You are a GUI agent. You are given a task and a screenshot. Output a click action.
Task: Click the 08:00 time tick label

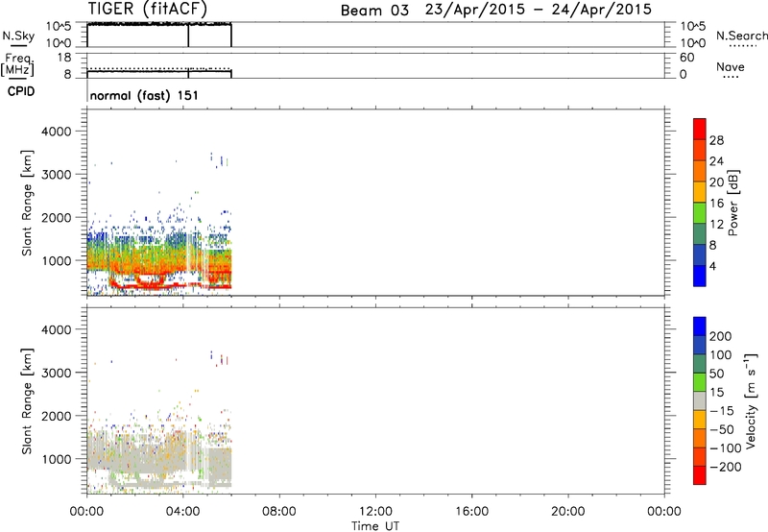coord(279,512)
